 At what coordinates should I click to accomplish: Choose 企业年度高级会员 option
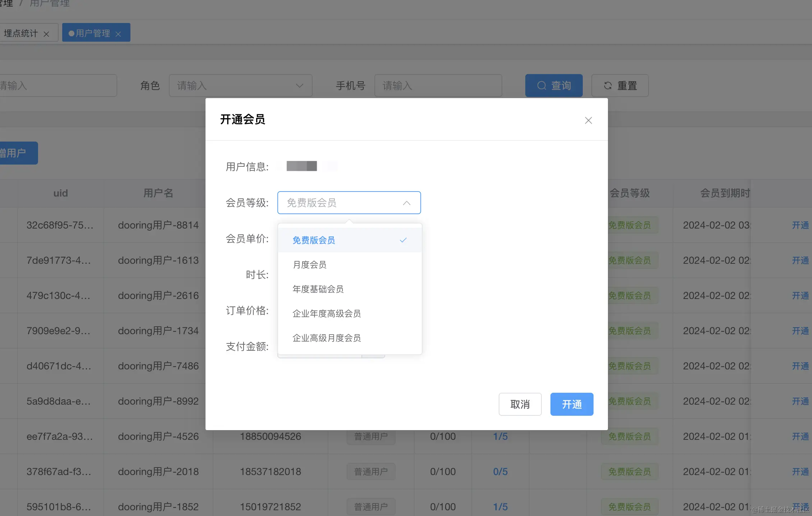click(x=350, y=313)
